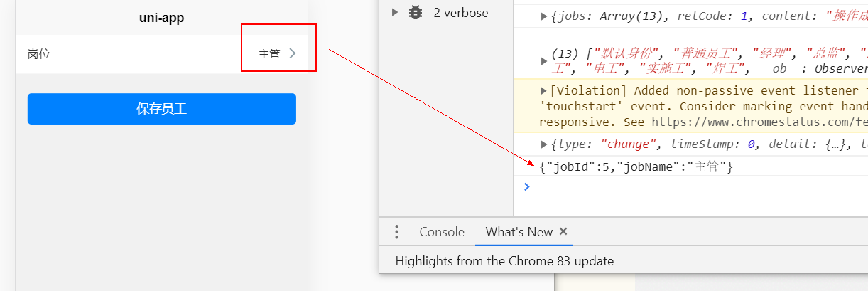Image resolution: width=868 pixels, height=291 pixels.
Task: Select the What's New tab
Action: point(519,232)
